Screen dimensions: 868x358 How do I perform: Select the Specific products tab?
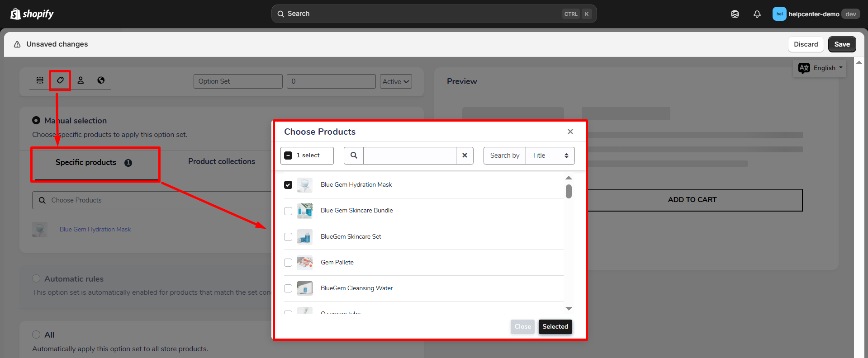[86, 163]
